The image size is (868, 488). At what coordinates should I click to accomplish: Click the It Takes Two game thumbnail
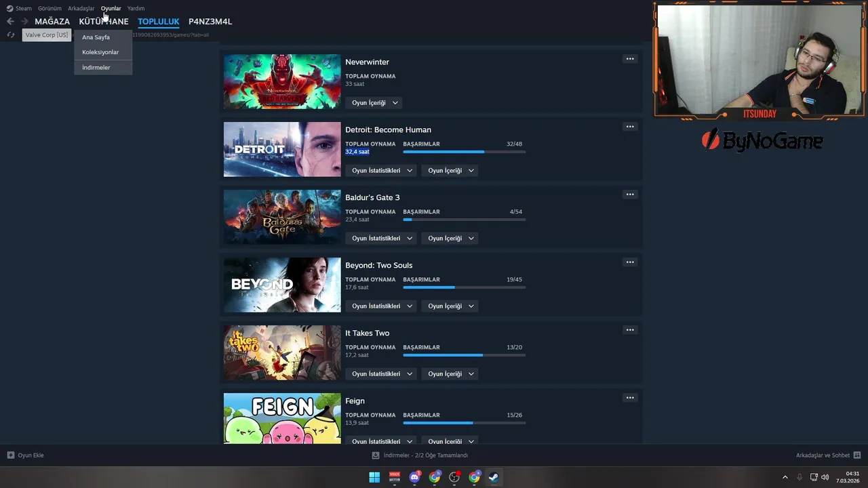click(282, 352)
